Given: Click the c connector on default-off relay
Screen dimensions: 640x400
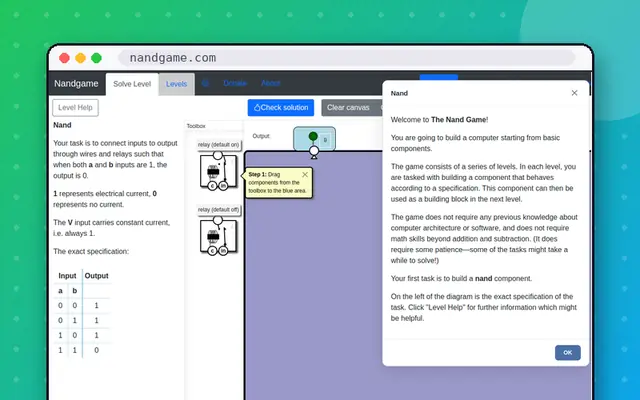Looking at the screenshot, I should (212, 251).
